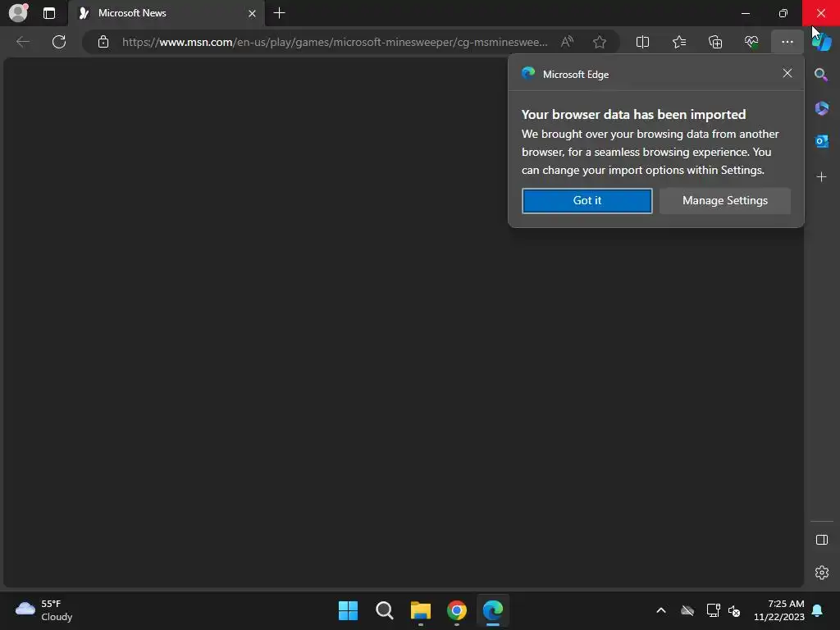Image resolution: width=840 pixels, height=630 pixels.
Task: Close the Microsoft News tab
Action: (x=252, y=13)
